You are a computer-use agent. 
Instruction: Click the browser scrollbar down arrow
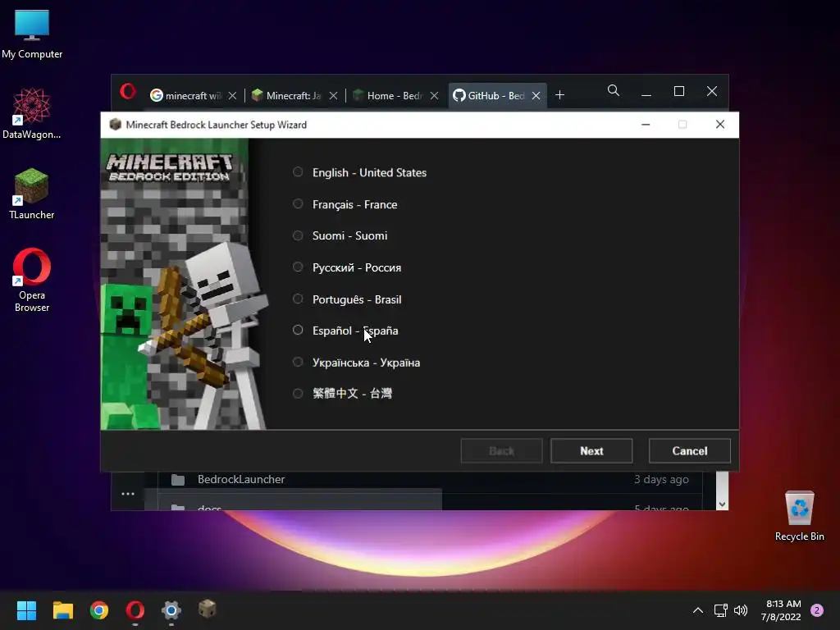[722, 504]
